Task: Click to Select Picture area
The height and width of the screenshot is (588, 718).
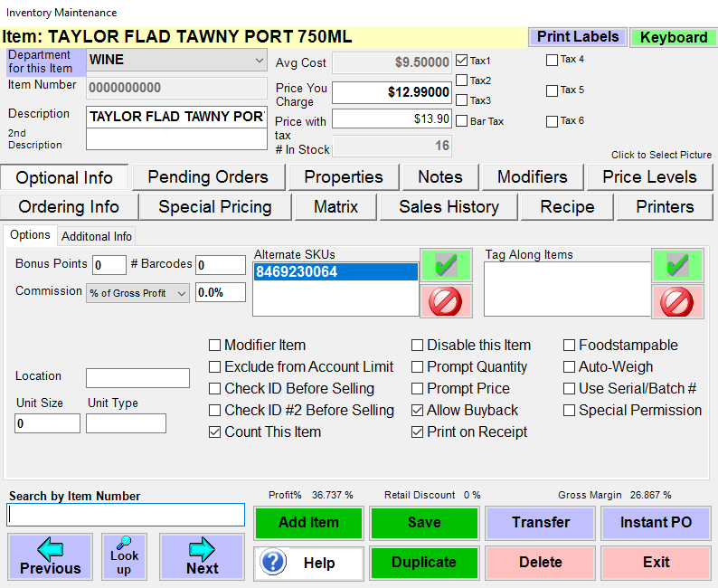Action: tap(661, 155)
